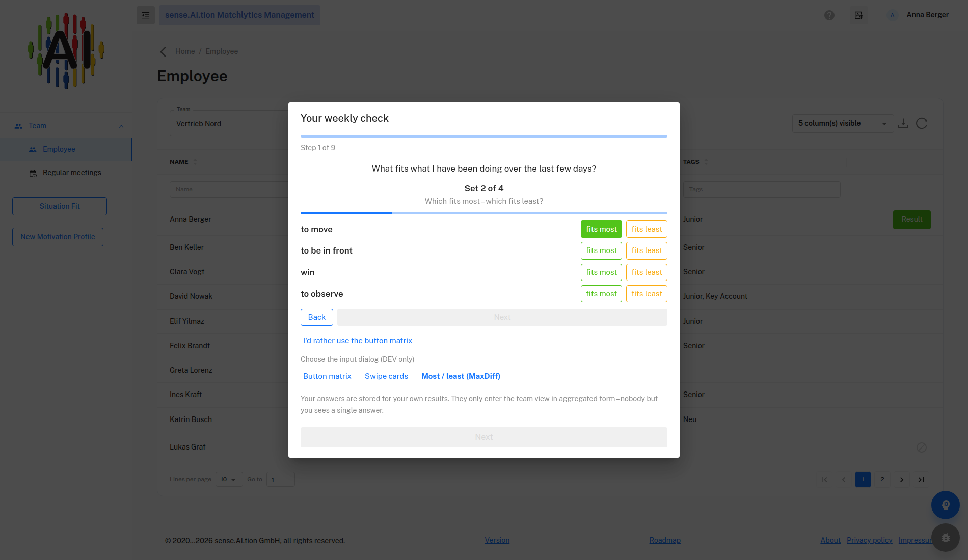
Task: Sort by TAGS column arrows
Action: pos(706,162)
